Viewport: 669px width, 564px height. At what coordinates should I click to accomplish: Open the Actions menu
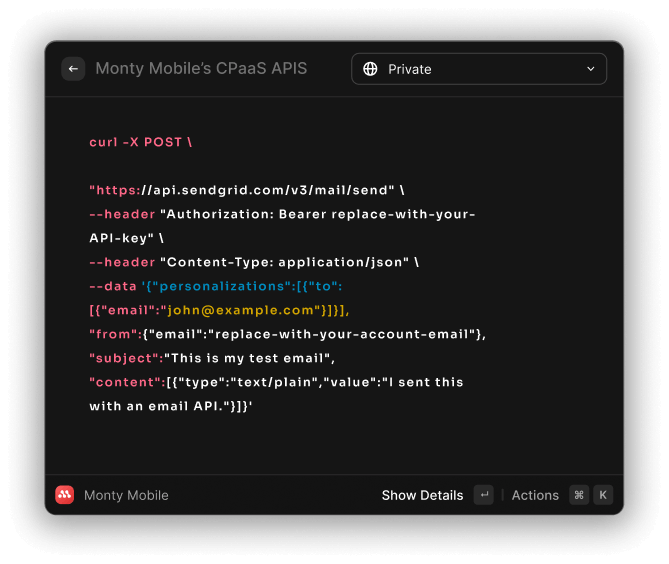pyautogui.click(x=535, y=495)
